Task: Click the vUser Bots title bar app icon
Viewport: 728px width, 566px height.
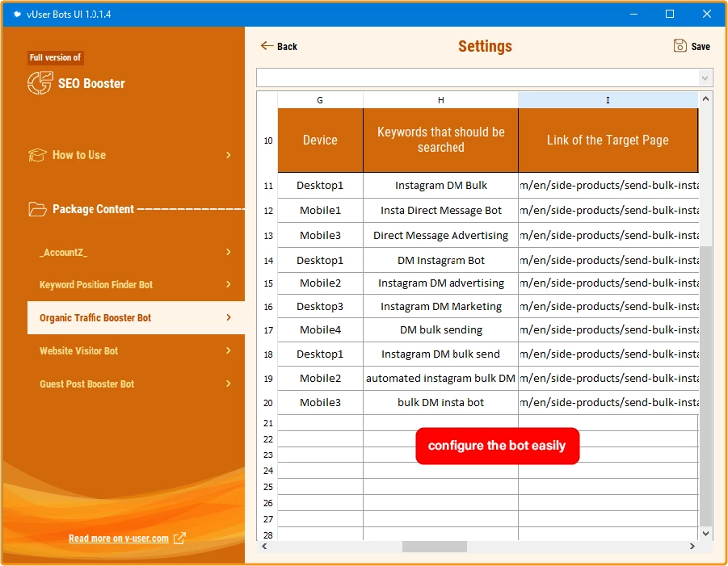Action: 17,14
